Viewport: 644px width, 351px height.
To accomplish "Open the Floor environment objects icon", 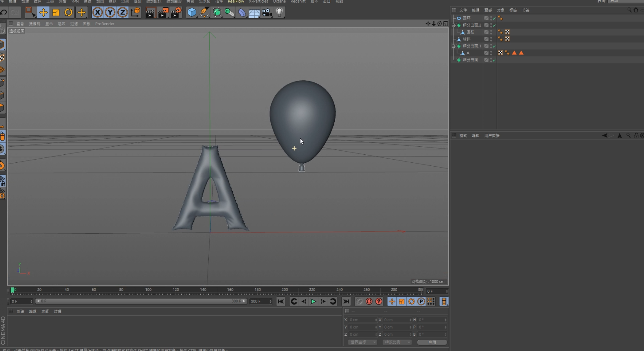I will (x=254, y=13).
